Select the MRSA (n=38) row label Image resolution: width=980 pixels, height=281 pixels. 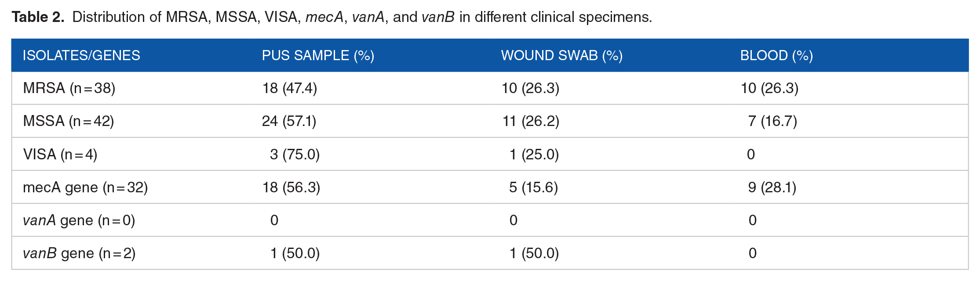coord(69,88)
